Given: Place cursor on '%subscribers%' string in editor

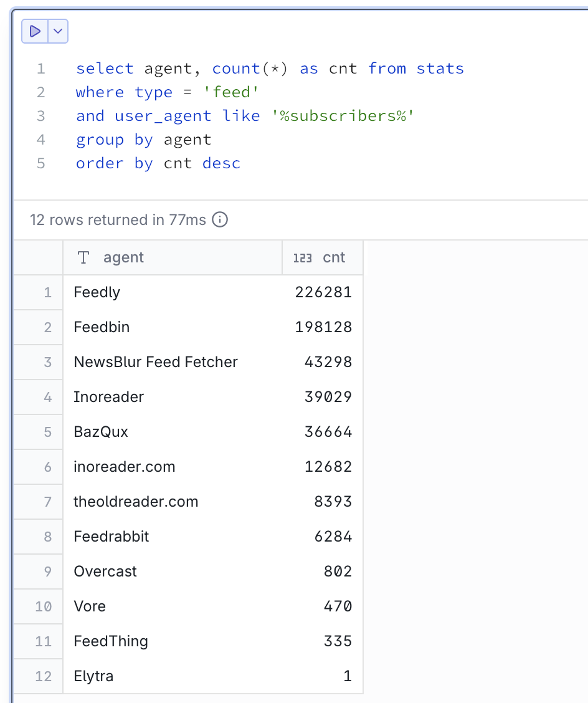Looking at the screenshot, I should point(343,116).
